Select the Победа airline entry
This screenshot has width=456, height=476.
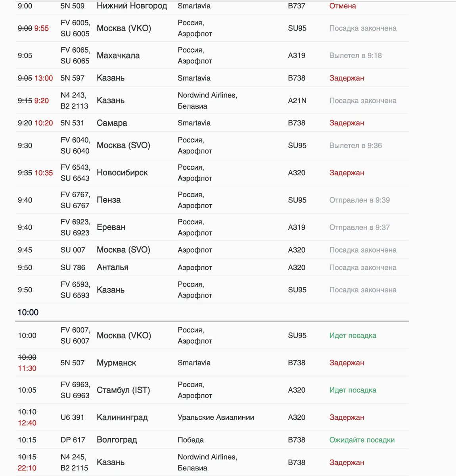click(x=191, y=440)
